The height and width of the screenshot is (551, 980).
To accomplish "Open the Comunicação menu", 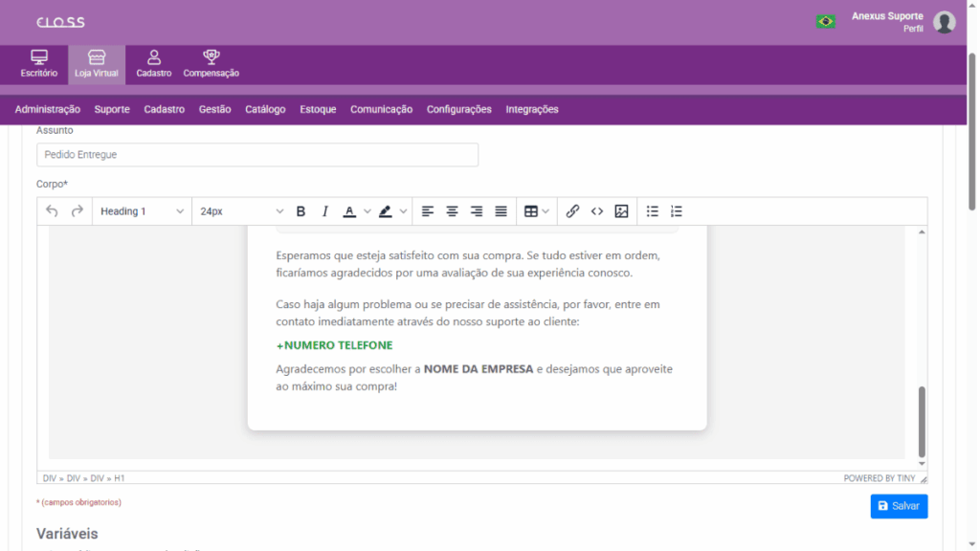I will (x=381, y=109).
